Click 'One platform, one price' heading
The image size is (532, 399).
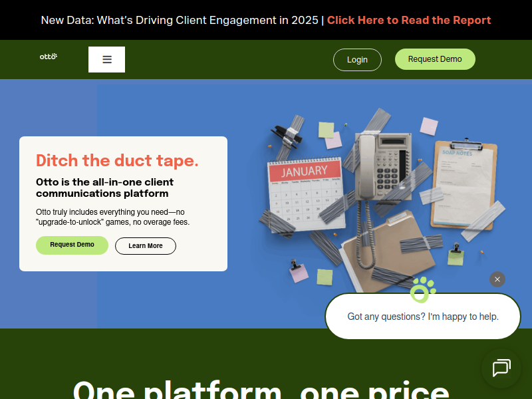(261, 390)
